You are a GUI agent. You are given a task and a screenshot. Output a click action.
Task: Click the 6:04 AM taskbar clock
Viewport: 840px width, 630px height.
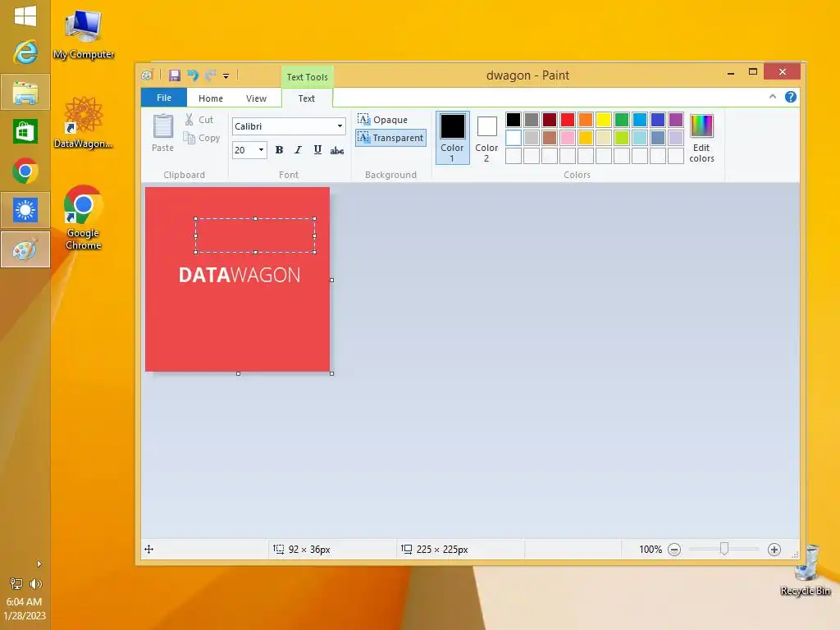tap(24, 601)
